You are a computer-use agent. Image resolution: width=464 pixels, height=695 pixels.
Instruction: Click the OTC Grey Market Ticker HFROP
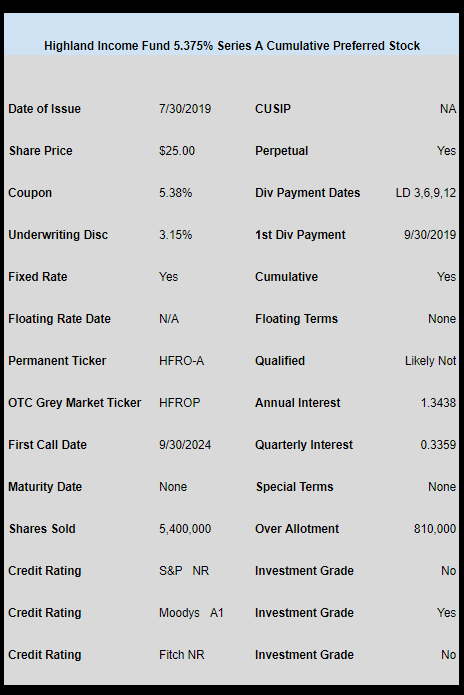(x=179, y=402)
